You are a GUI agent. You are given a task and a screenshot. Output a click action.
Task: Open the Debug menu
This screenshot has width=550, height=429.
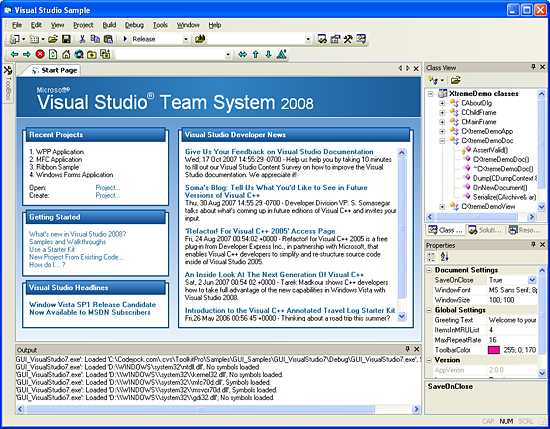[x=134, y=25]
